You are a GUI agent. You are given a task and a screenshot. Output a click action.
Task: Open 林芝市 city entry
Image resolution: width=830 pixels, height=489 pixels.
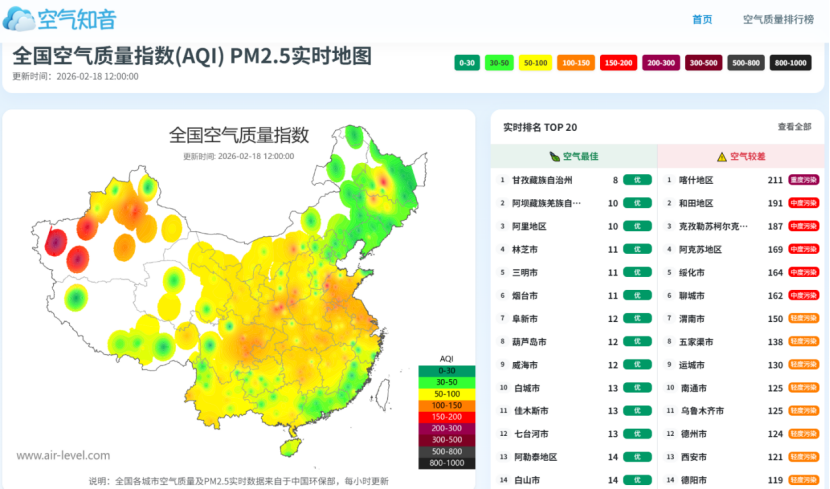click(525, 249)
